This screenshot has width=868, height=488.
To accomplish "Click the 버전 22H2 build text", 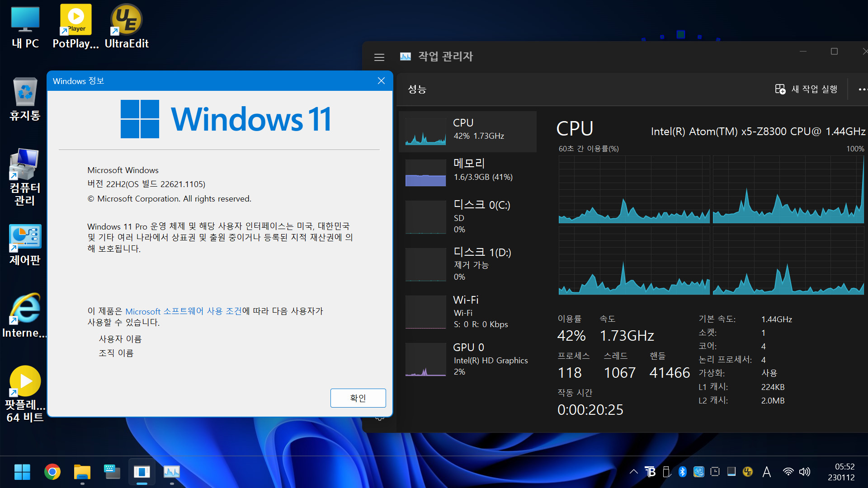I will (146, 184).
